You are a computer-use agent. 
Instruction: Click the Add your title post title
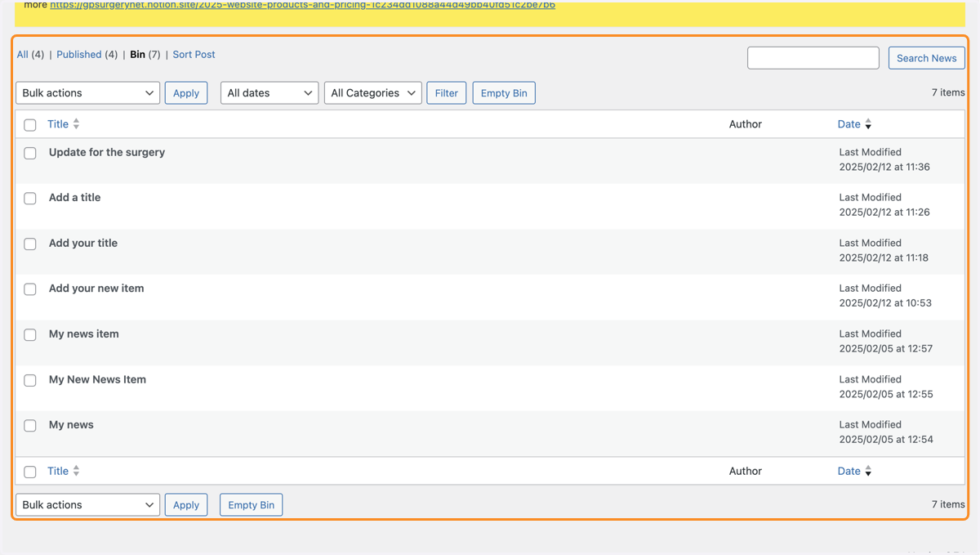[x=83, y=243]
